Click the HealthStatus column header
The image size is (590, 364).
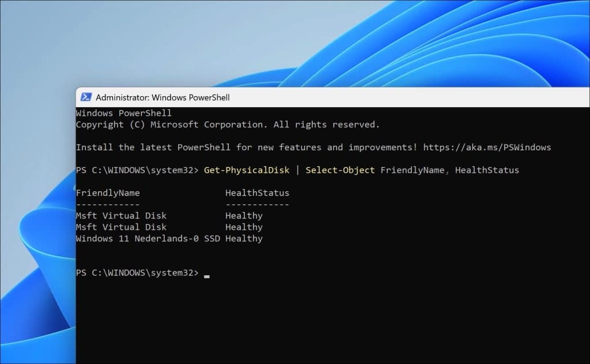click(257, 193)
